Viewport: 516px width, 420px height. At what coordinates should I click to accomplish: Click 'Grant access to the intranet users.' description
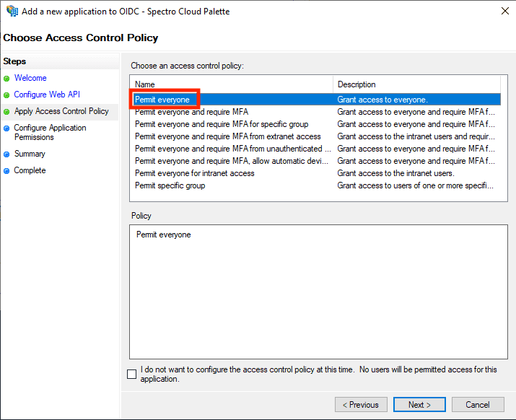pos(395,173)
